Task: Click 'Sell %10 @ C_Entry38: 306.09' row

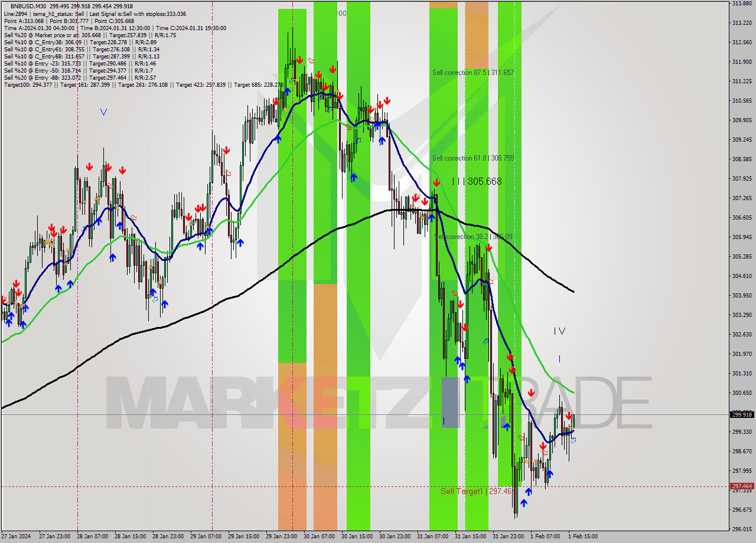Action: (x=80, y=42)
